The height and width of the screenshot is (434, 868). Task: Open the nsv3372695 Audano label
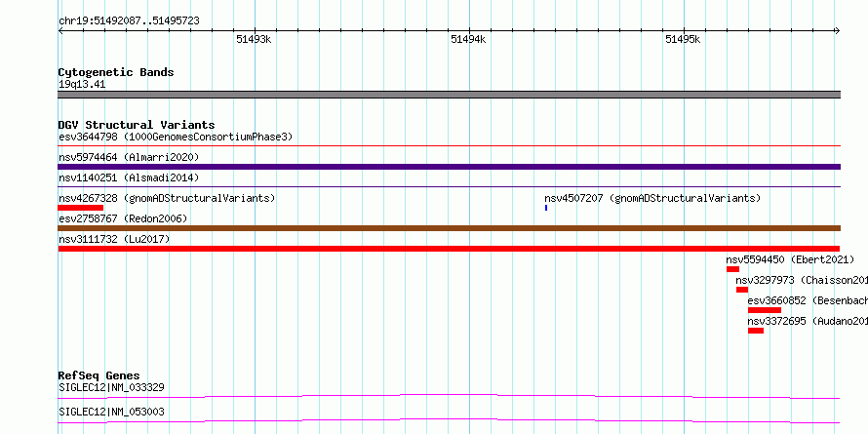pyautogui.click(x=808, y=321)
